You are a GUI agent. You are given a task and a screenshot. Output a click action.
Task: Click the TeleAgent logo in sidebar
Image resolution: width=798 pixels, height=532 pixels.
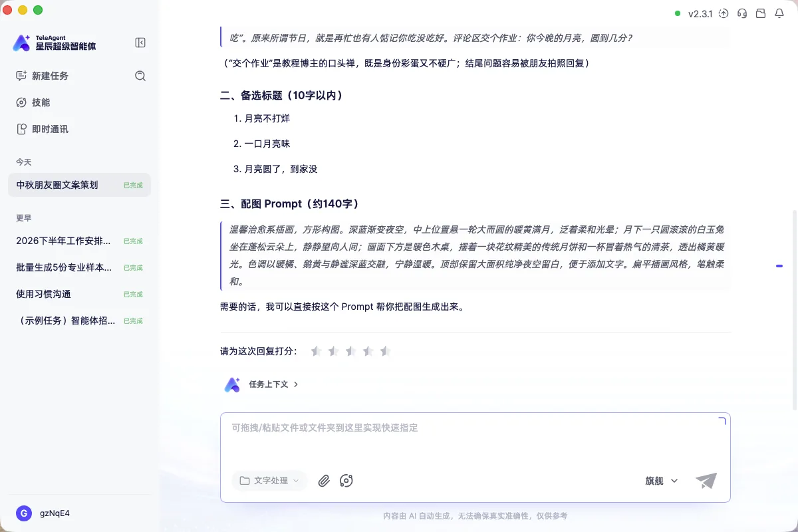(x=55, y=43)
